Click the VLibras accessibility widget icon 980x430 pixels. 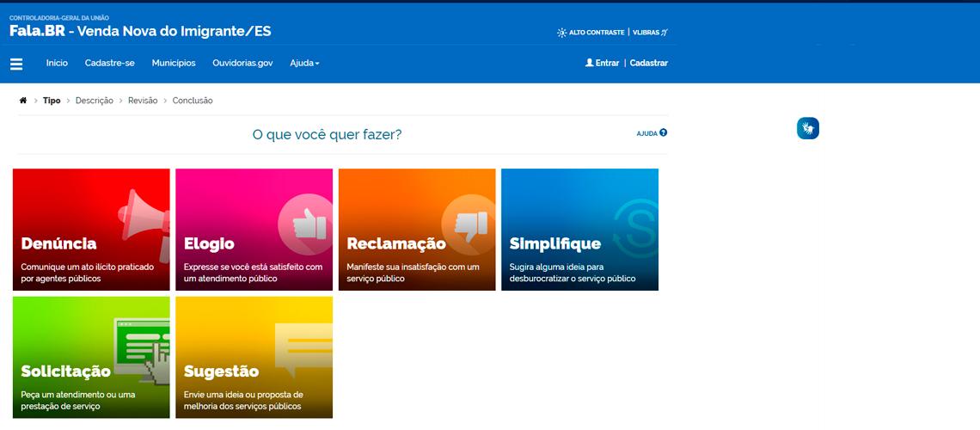pyautogui.click(x=807, y=128)
